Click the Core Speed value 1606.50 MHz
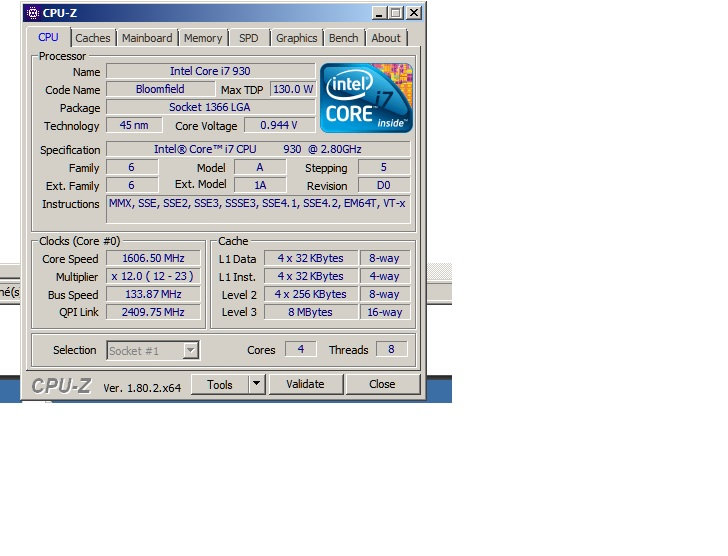This screenshot has width=728, height=556. [x=153, y=258]
